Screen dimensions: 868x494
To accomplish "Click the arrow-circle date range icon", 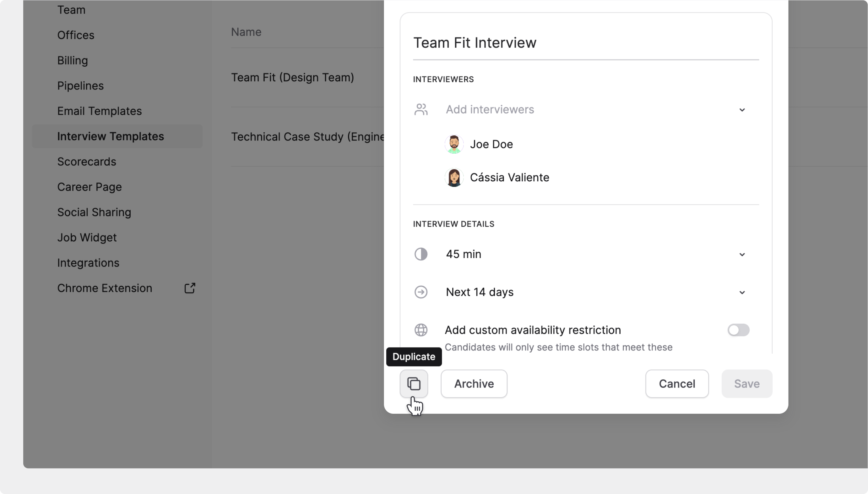I will click(421, 292).
